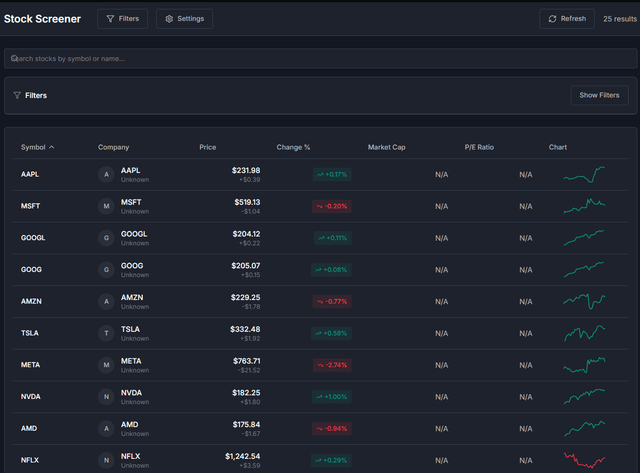This screenshot has width=640, height=473.
Task: Click the $519.13 price
Action: click(247, 202)
